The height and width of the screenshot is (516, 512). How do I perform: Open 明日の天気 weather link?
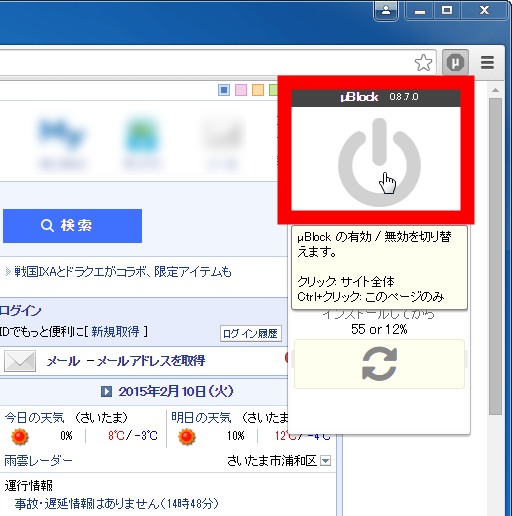(x=201, y=417)
